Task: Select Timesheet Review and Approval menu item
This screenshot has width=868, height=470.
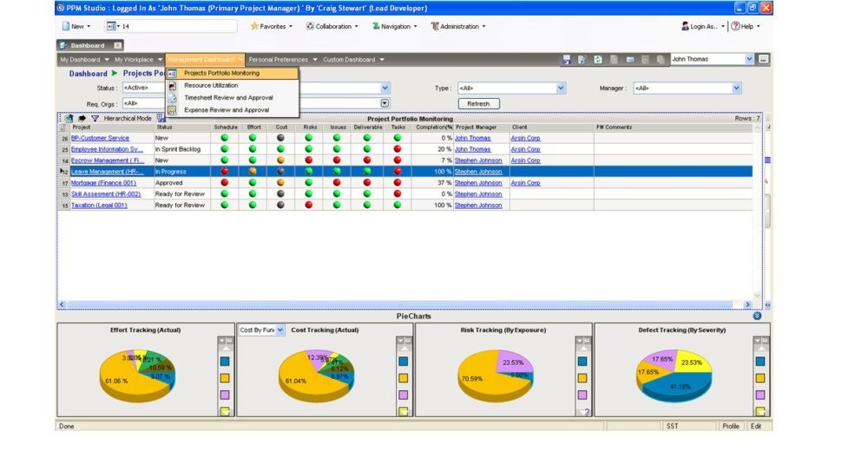Action: 228,98
